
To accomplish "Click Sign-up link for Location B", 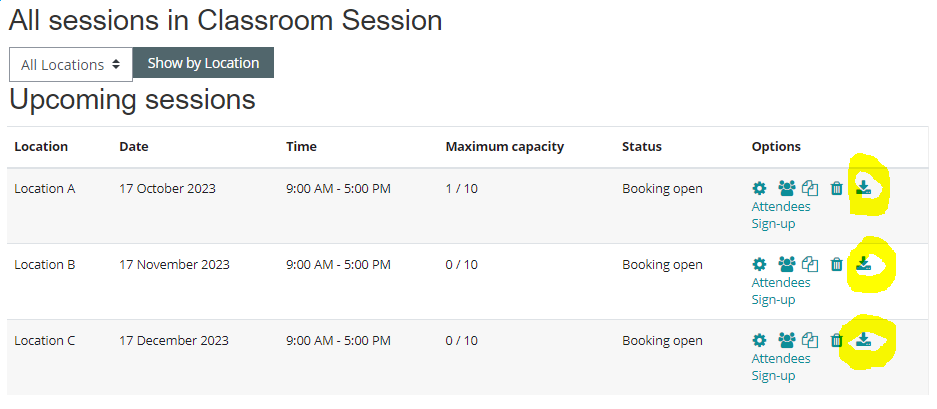I will pyautogui.click(x=773, y=300).
